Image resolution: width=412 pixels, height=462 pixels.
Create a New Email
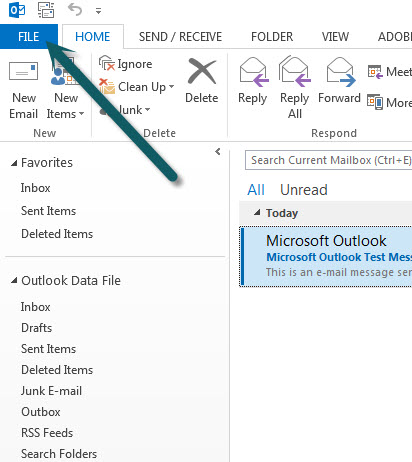coord(23,90)
